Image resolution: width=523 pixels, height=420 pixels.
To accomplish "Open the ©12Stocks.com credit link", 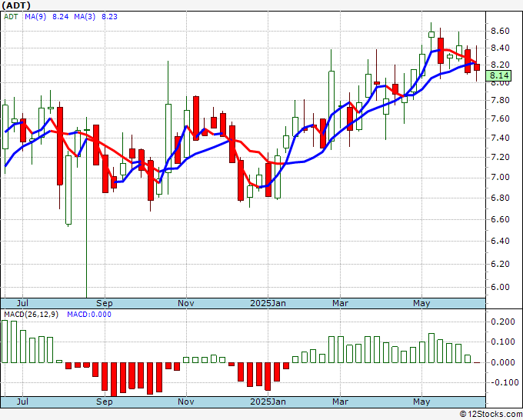I will [491, 415].
